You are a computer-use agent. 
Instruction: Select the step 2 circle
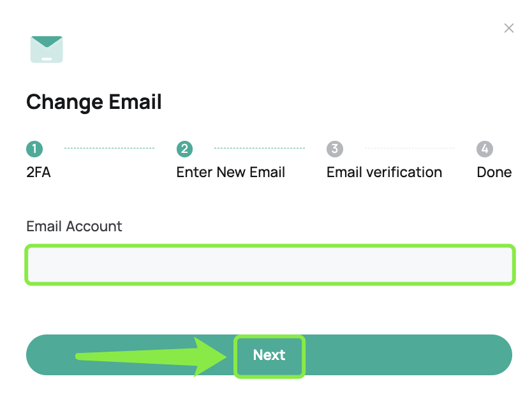pos(184,149)
